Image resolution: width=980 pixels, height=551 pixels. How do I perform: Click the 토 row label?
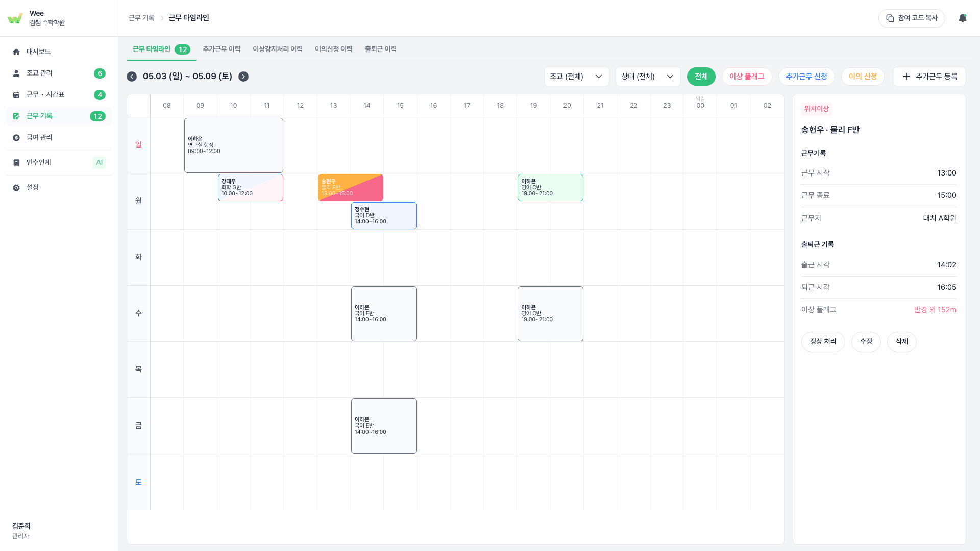pyautogui.click(x=138, y=482)
